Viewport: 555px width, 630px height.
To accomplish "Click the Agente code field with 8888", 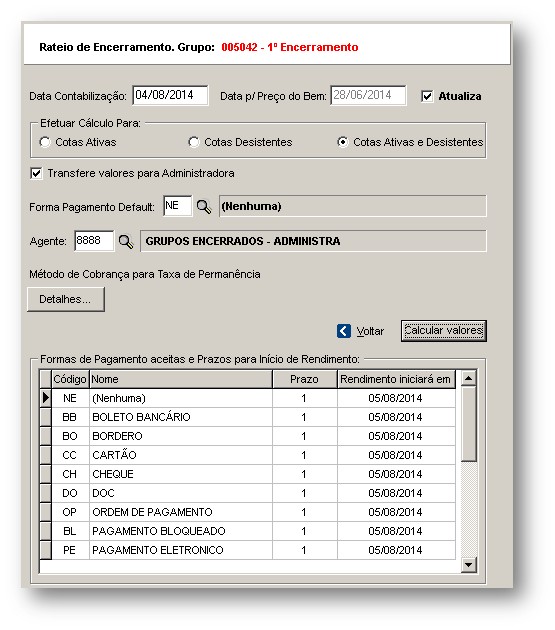I will point(94,241).
